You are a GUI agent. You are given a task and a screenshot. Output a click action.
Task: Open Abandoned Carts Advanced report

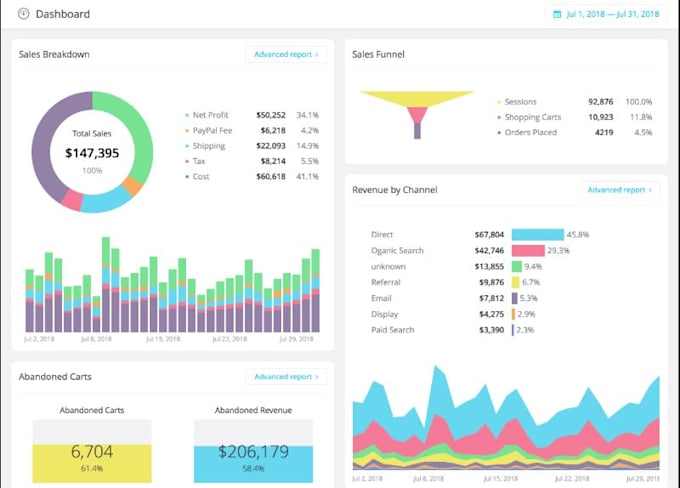286,377
